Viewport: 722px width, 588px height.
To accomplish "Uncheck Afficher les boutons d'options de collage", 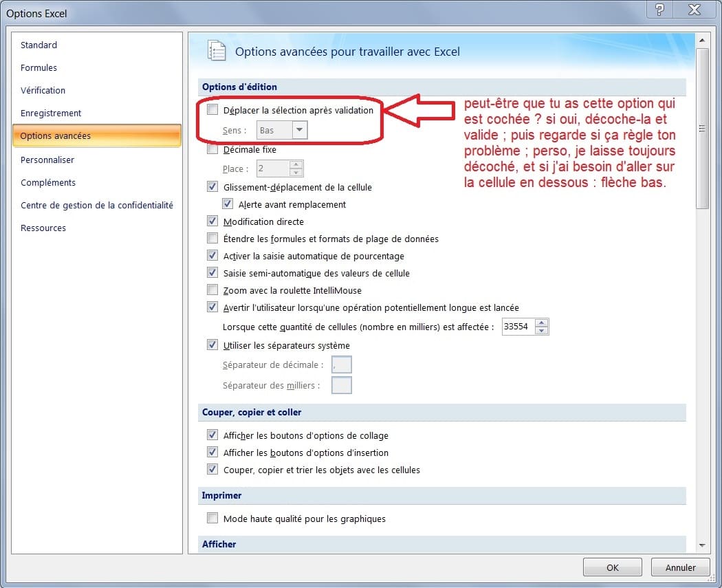I will (212, 435).
